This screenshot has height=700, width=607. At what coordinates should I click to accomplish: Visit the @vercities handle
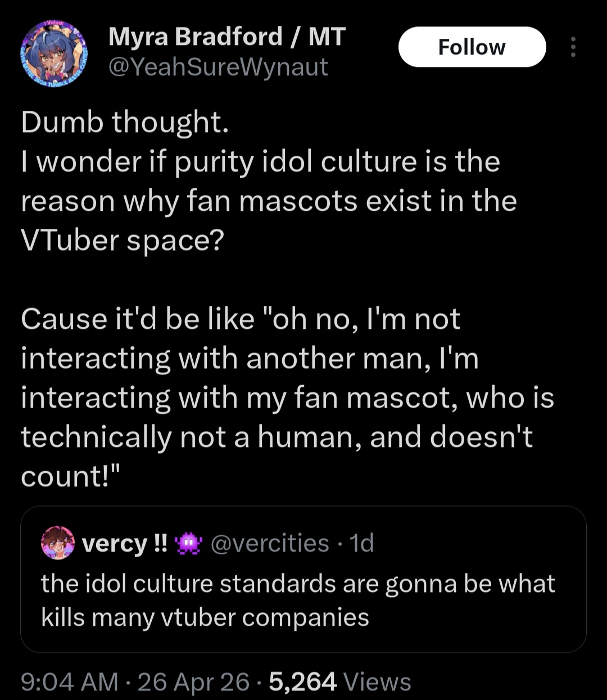[270, 543]
